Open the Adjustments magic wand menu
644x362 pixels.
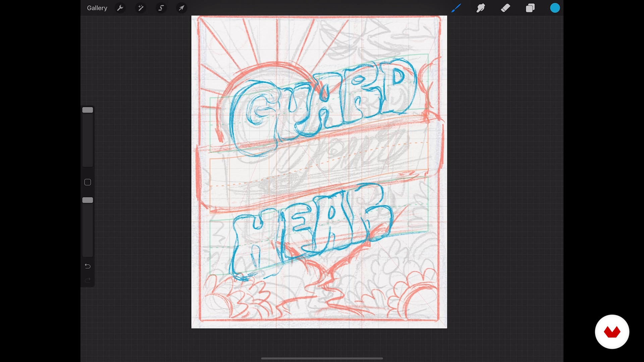point(141,8)
